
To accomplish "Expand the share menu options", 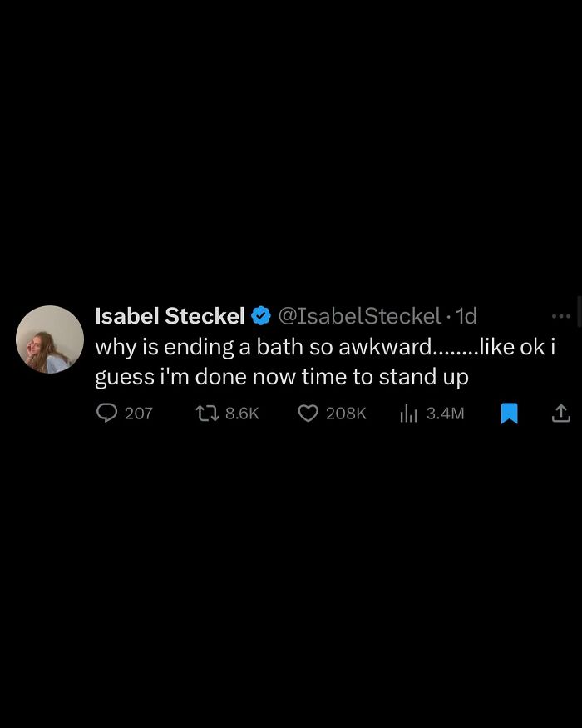I will [x=561, y=414].
